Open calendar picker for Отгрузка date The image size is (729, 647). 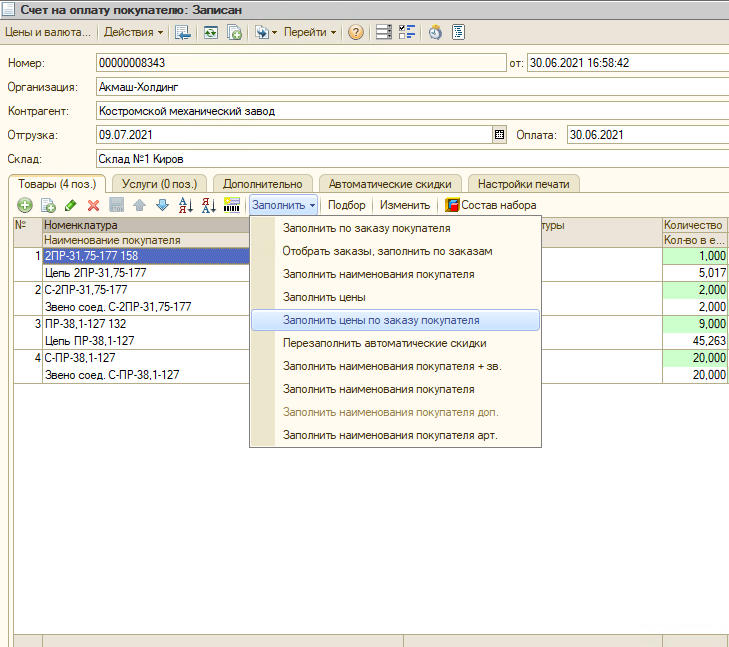click(499, 135)
